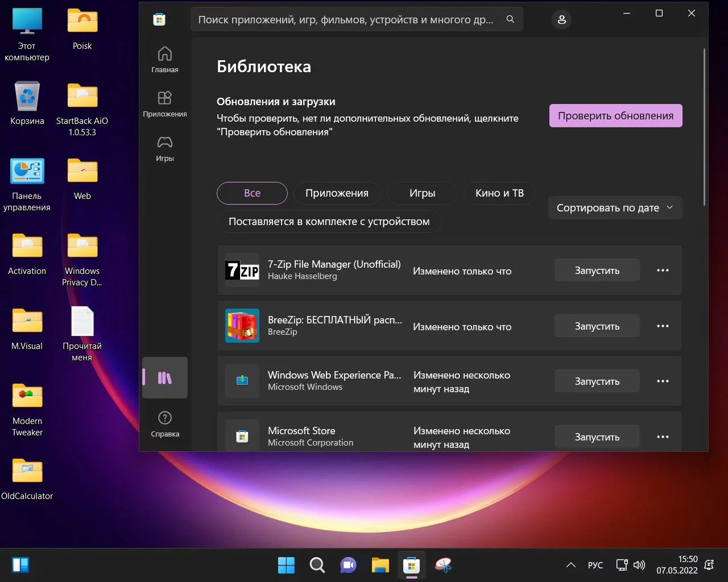This screenshot has height=582, width=728.
Task: Open more options for 7-Zip File Manager
Action: click(663, 271)
